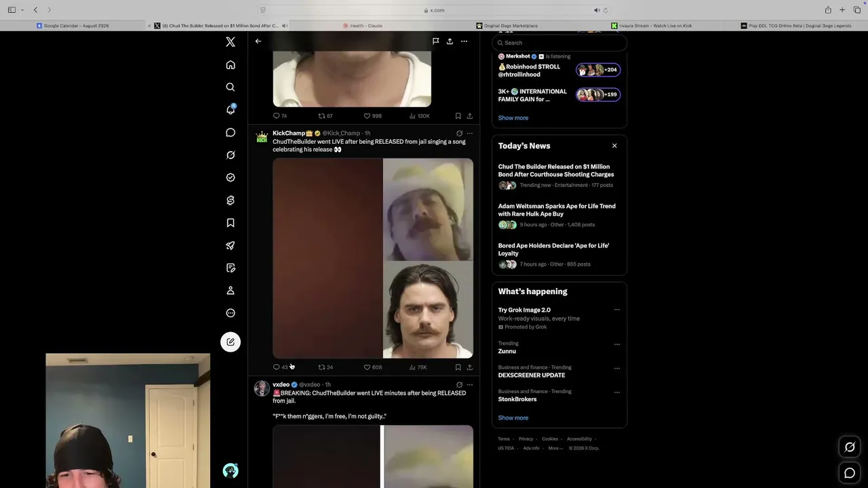Reload the page in Safari toolbar
Viewport: 868px width, 488px height.
[606, 10]
